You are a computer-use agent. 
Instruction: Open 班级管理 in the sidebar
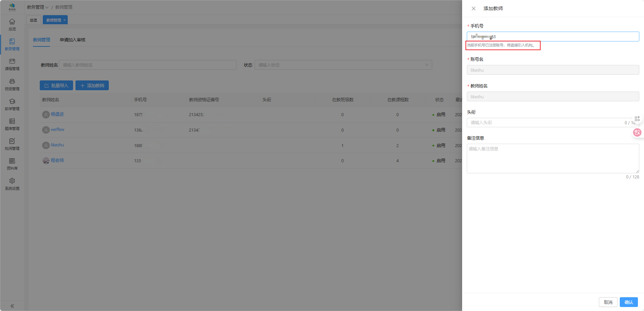coord(12,84)
